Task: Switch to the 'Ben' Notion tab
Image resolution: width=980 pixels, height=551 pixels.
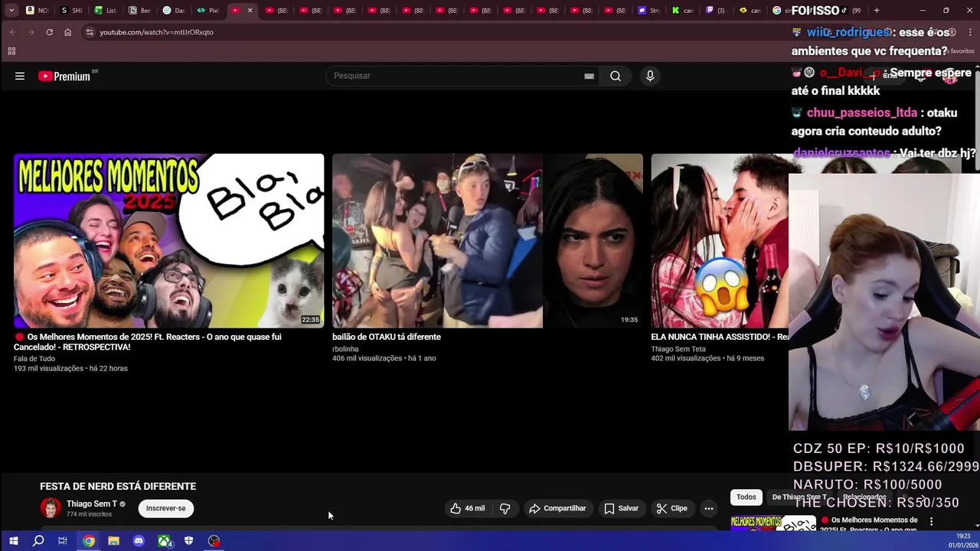Action: point(139,11)
